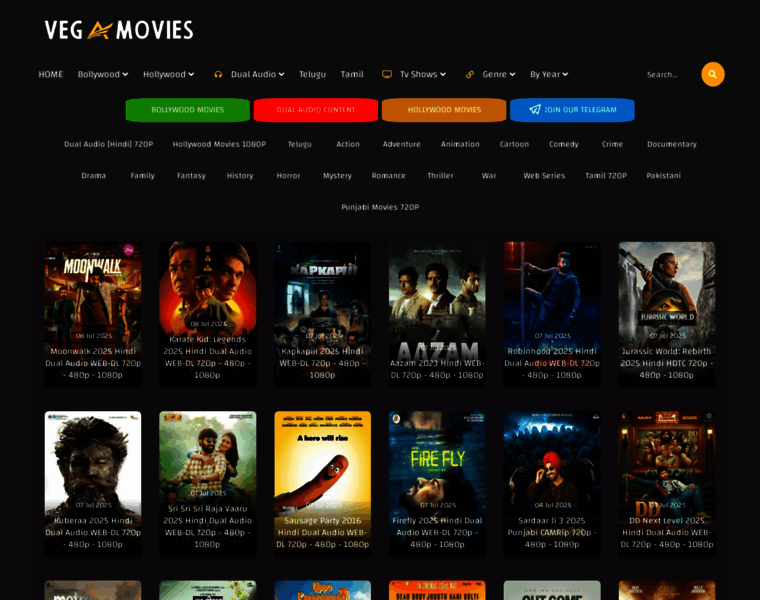760x600 pixels.
Task: Open the Kuberaa 2025 movie poster
Action: (x=93, y=484)
